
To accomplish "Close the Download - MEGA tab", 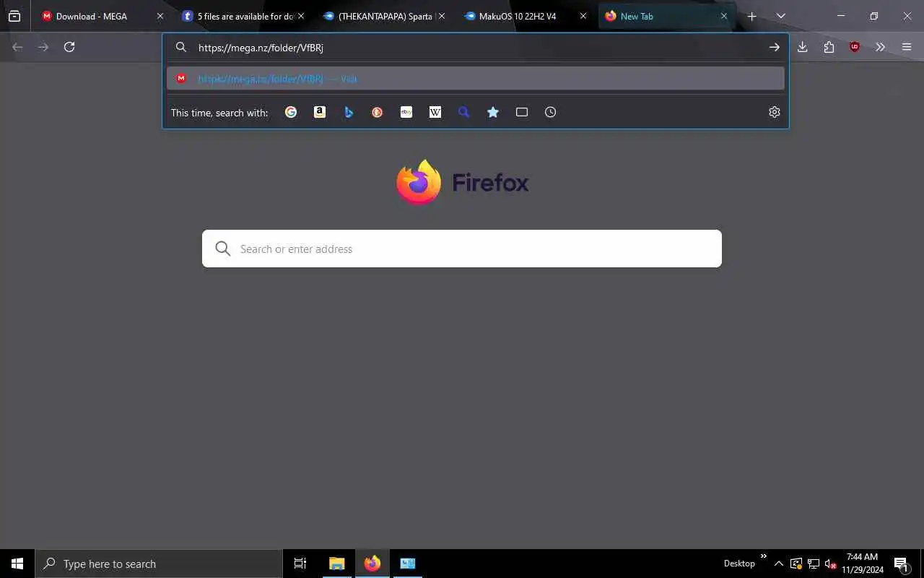I will point(160,16).
